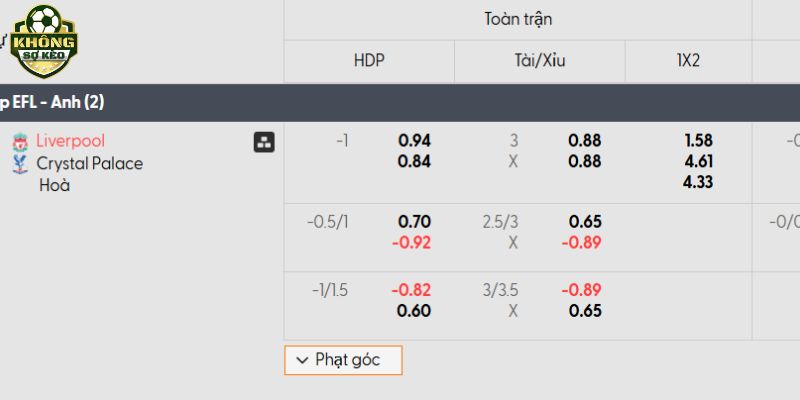This screenshot has width=800, height=400.
Task: Select the Tài/Xỉu column header
Action: point(539,60)
